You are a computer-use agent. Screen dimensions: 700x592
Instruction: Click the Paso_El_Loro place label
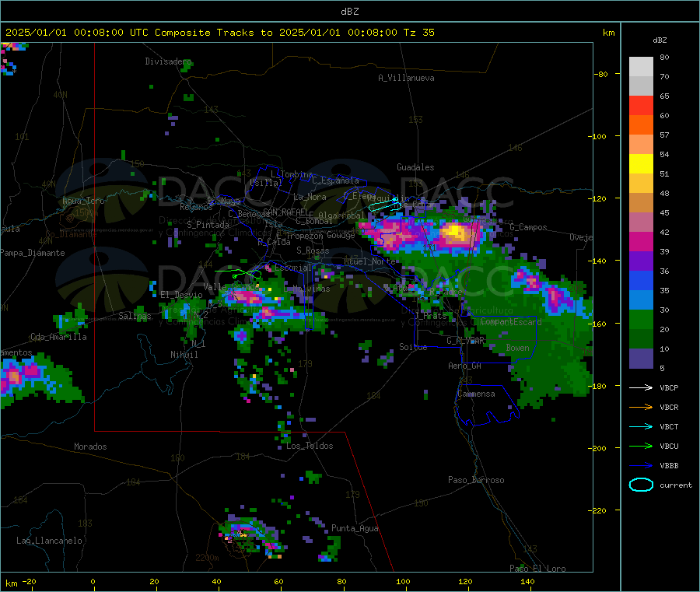coord(537,569)
